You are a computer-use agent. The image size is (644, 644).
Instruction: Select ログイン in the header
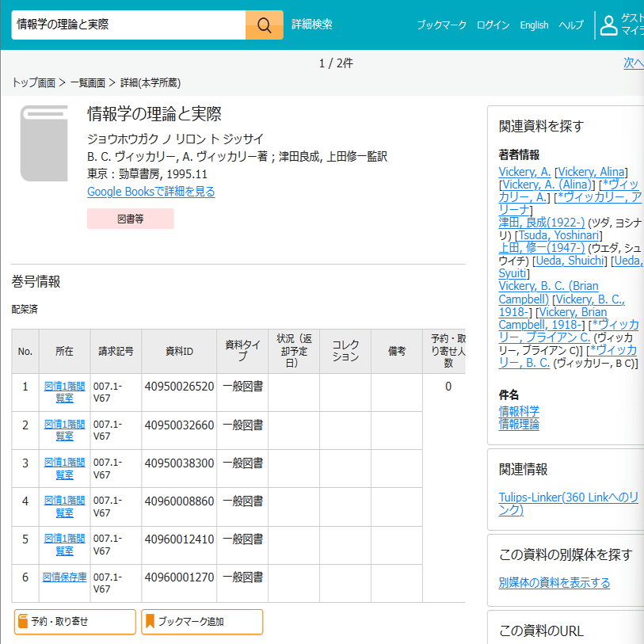click(x=493, y=25)
